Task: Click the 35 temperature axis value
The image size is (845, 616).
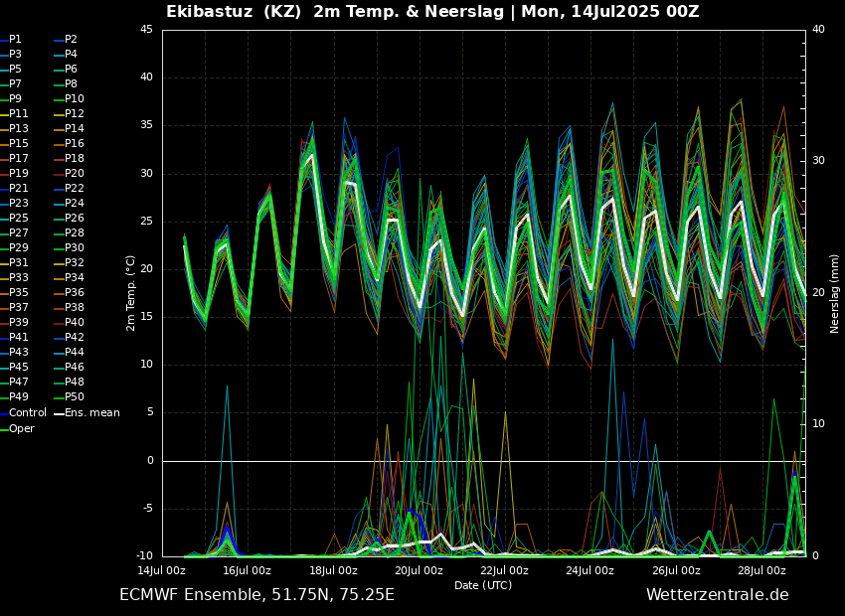Action: pyautogui.click(x=146, y=125)
